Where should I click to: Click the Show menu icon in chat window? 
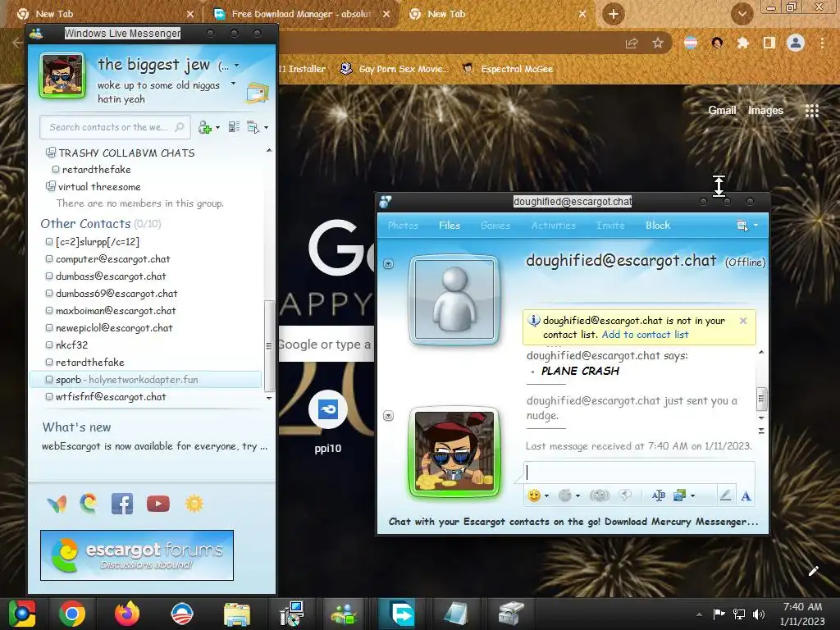click(x=742, y=226)
